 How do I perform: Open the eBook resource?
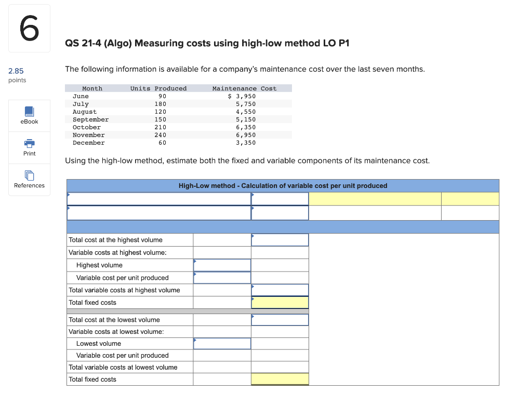point(29,115)
